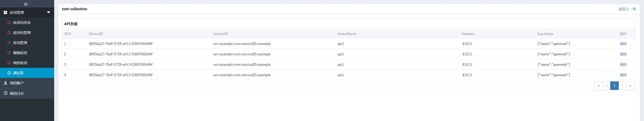Open 我的账户 section
The width and height of the screenshot is (644, 121).
click(27, 83)
